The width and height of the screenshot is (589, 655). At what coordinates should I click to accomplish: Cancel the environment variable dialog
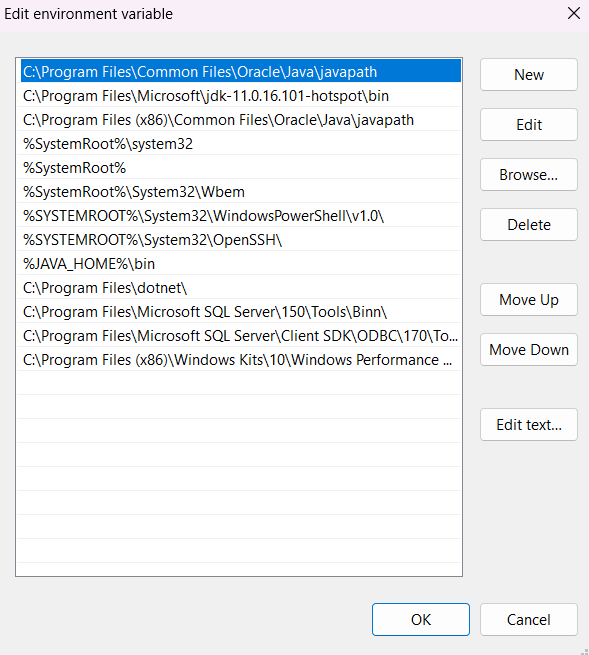529,619
